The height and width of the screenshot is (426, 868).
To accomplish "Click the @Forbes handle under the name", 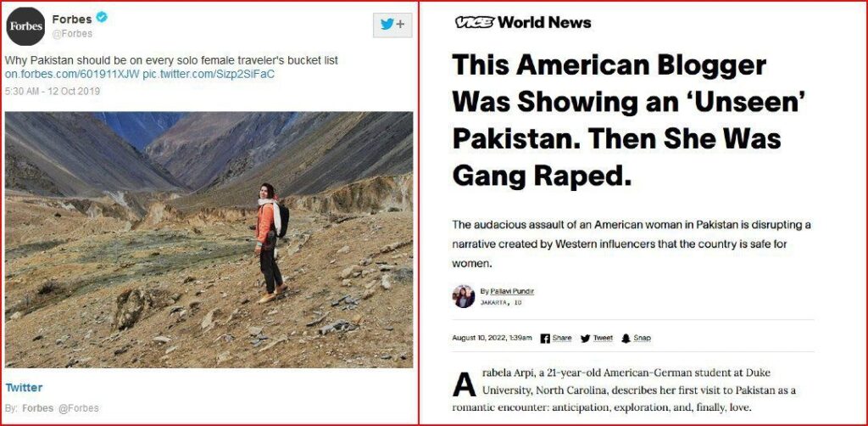I will click(72, 34).
